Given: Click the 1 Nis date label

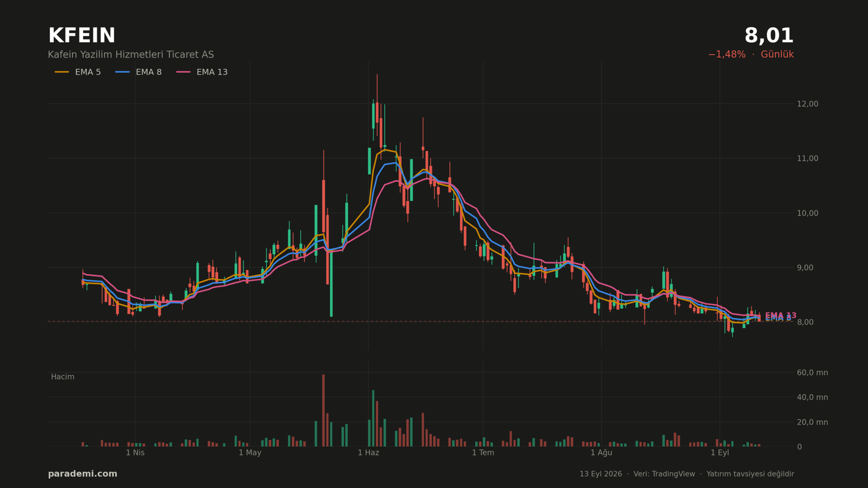Looking at the screenshot, I should pyautogui.click(x=135, y=453).
